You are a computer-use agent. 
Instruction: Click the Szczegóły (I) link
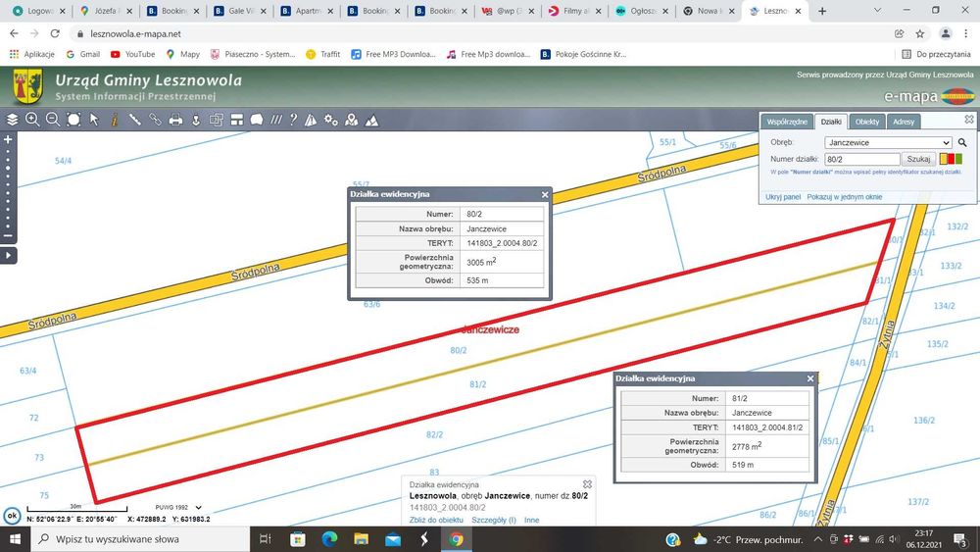tap(494, 520)
